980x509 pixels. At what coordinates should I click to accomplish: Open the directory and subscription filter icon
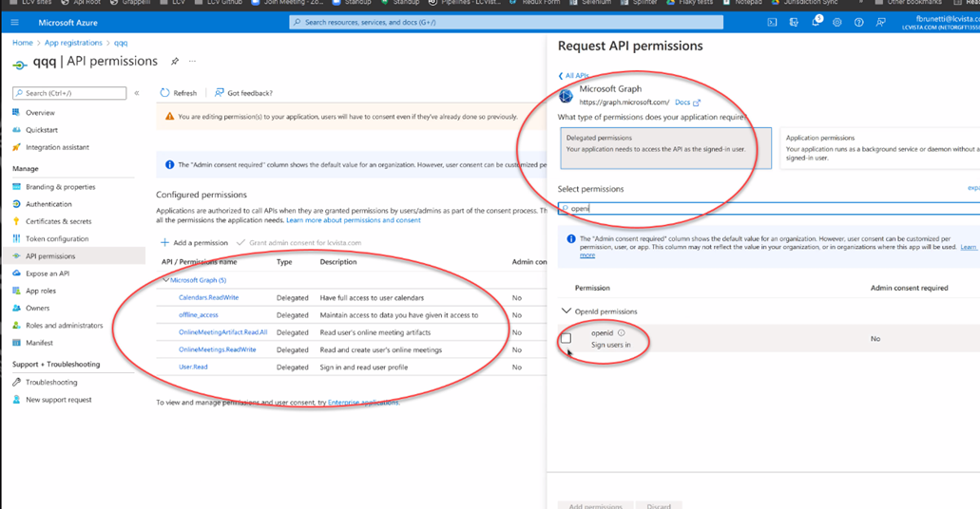[794, 22]
